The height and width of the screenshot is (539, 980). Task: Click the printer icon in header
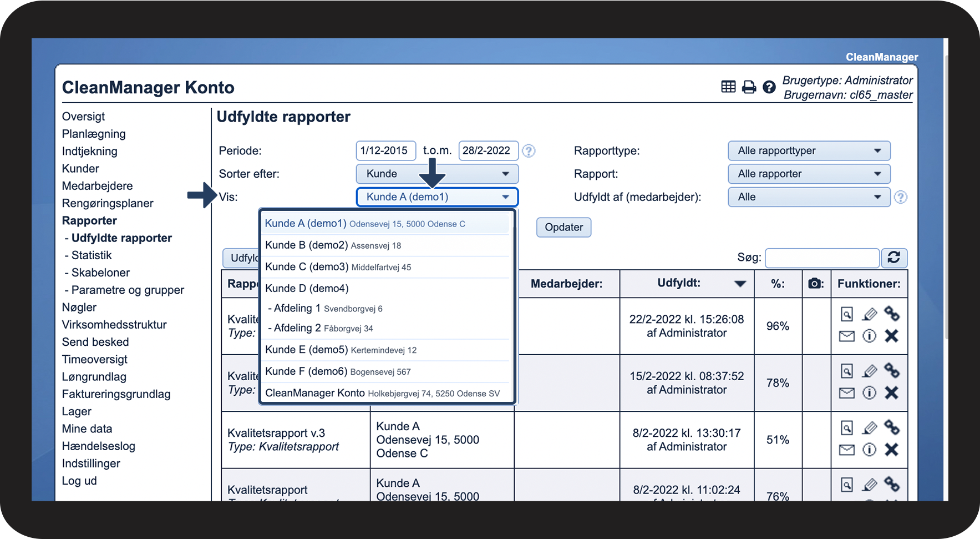click(749, 87)
